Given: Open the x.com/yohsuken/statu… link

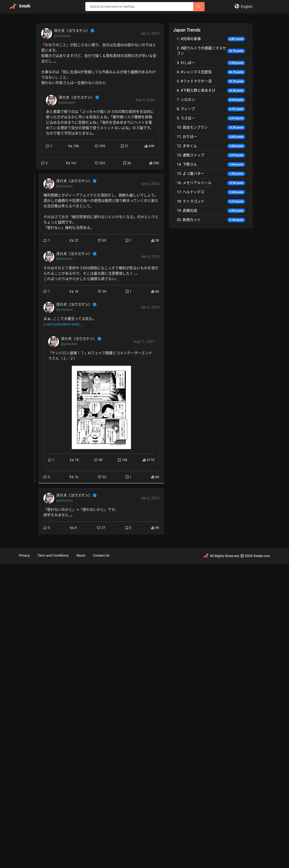Looking at the screenshot, I should click(63, 324).
